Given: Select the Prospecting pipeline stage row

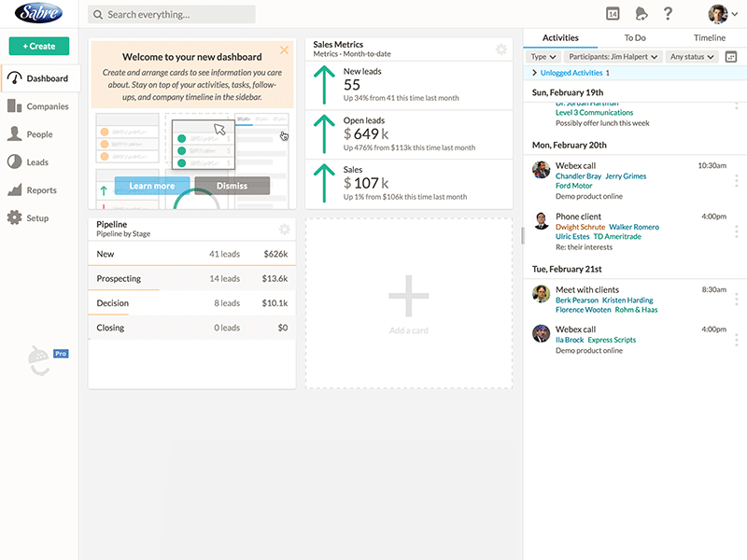Looking at the screenshot, I should point(192,278).
